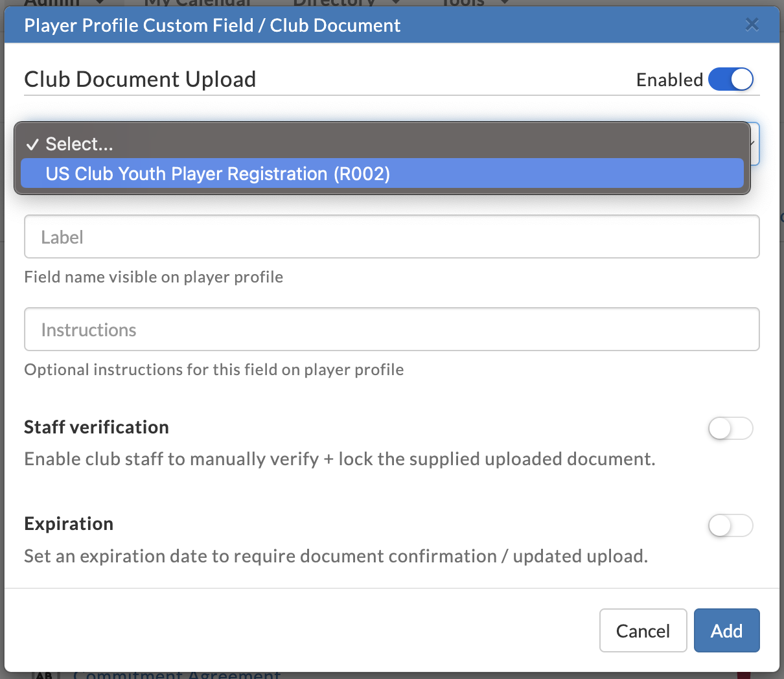
Task: Click the Enabled label text
Action: (x=669, y=80)
